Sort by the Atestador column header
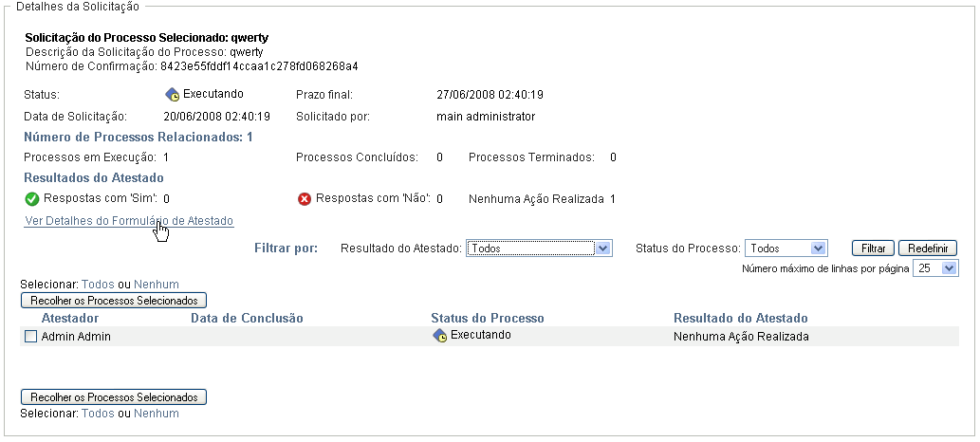 (70, 318)
